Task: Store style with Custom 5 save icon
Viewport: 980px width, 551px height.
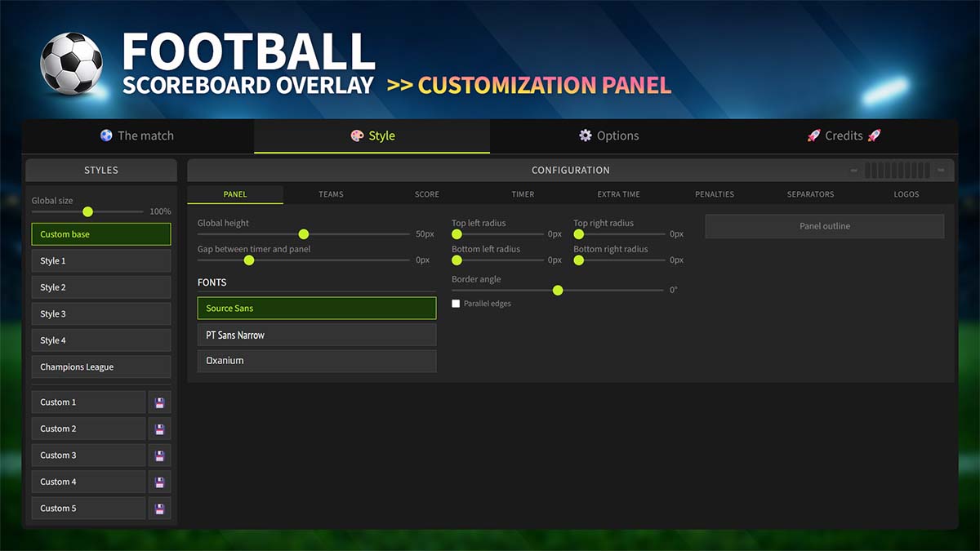Action: (x=159, y=509)
